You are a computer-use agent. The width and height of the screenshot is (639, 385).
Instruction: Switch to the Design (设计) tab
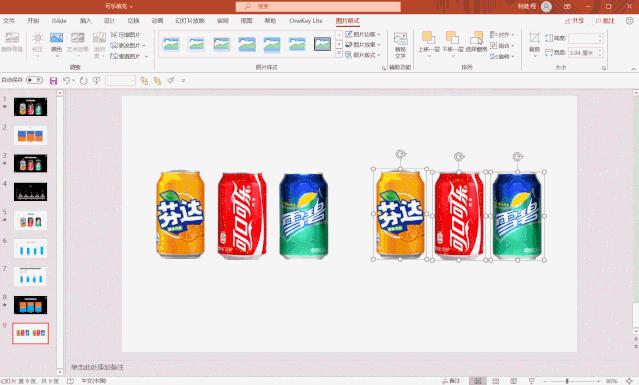click(x=109, y=20)
